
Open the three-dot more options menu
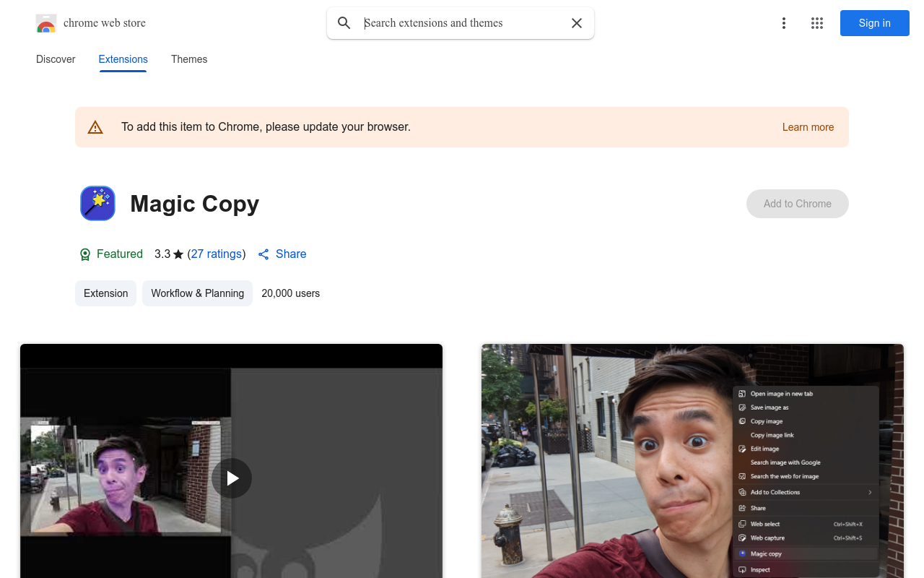(x=783, y=23)
